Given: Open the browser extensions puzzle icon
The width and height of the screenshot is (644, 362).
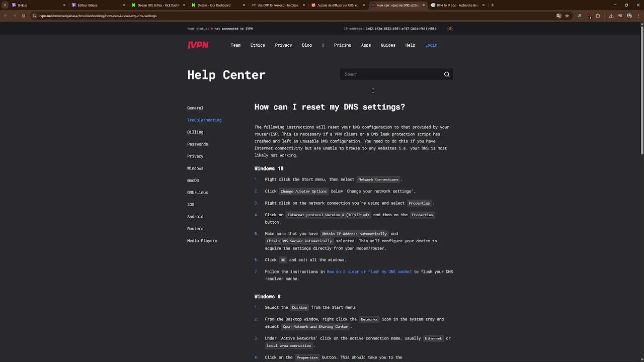Looking at the screenshot, I should click(598, 16).
